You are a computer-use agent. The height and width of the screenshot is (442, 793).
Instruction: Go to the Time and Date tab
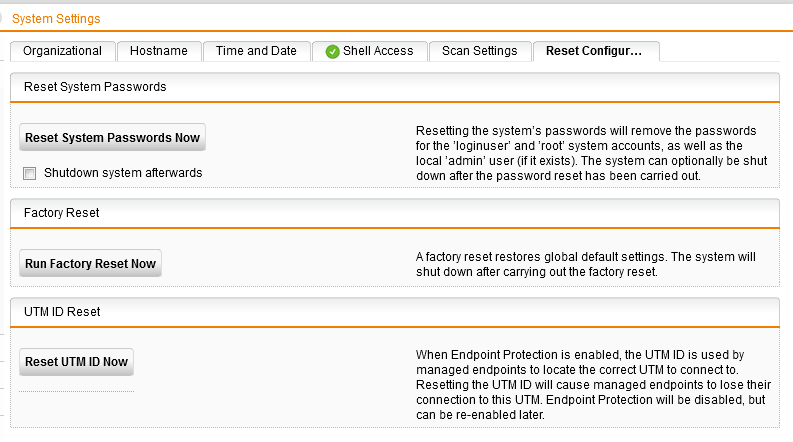256,51
